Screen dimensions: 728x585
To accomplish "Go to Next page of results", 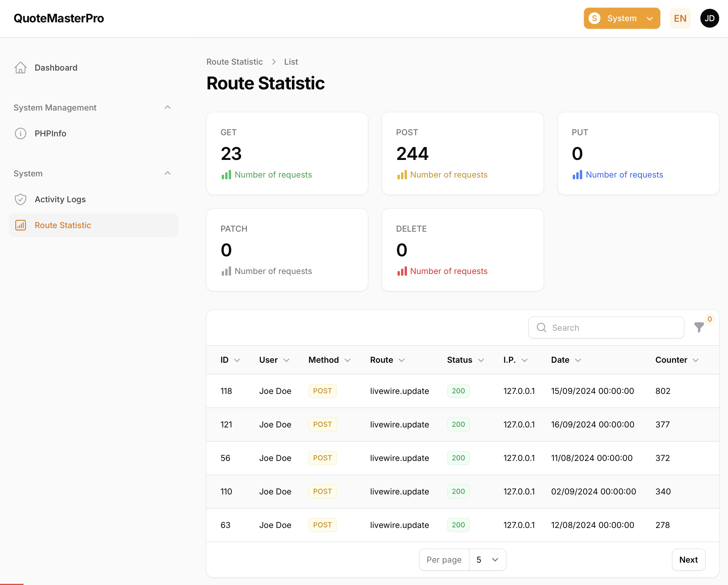I will point(688,559).
